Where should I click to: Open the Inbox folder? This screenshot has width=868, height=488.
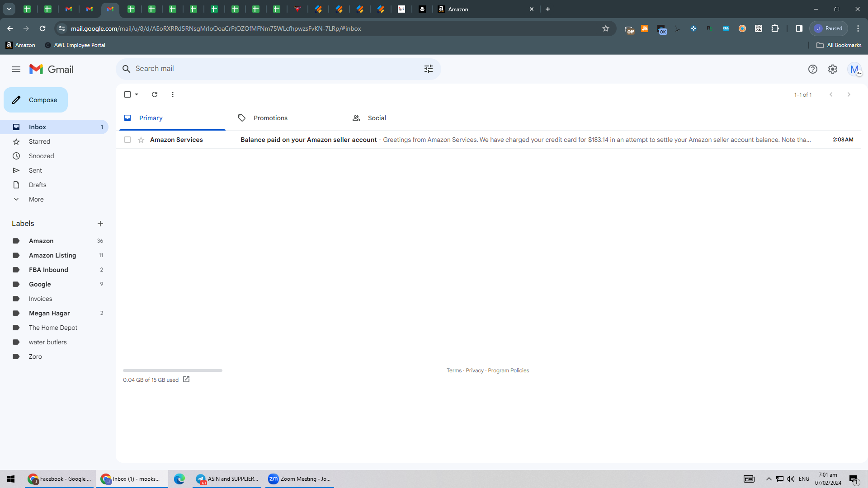coord(54,127)
